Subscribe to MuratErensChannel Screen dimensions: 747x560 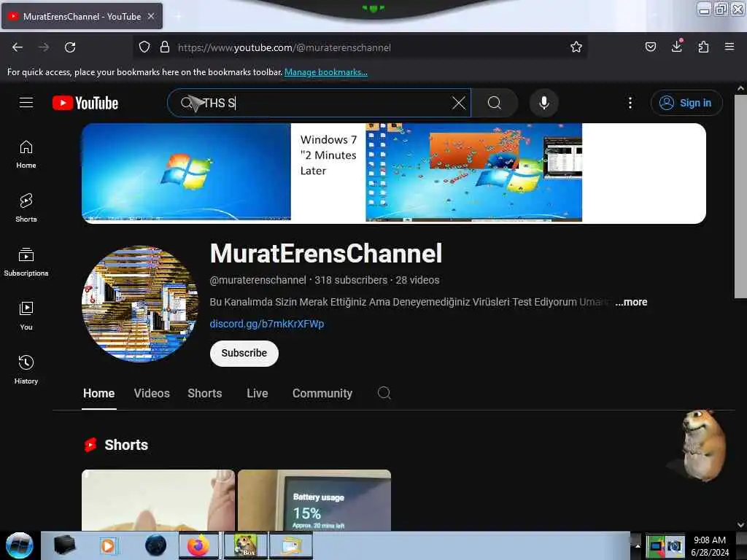244,354
